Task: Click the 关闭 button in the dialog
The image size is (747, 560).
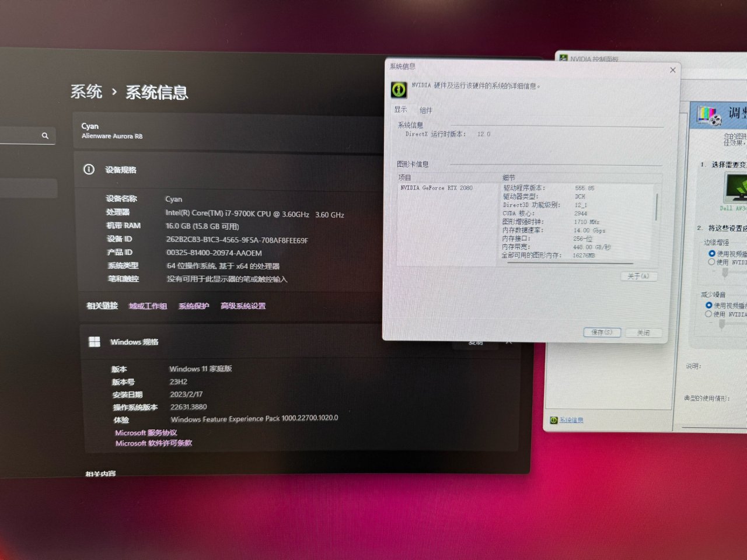Action: click(643, 332)
